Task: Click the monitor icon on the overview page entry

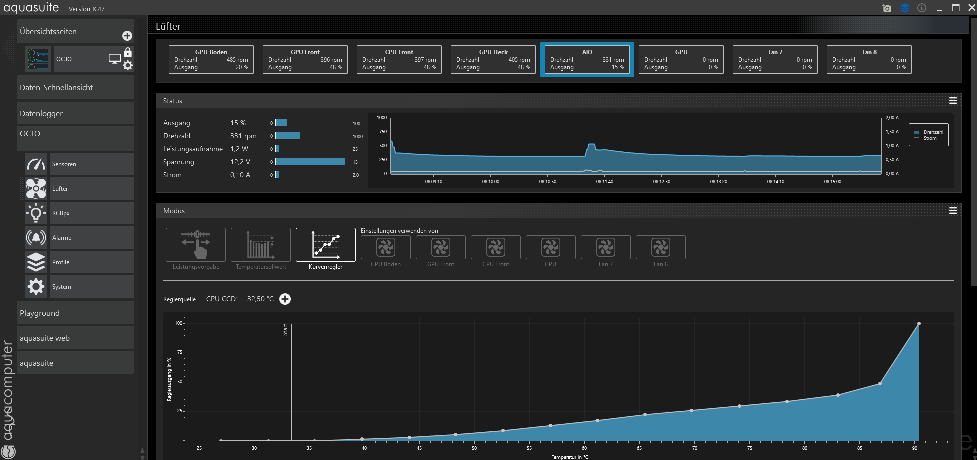Action: [x=115, y=59]
